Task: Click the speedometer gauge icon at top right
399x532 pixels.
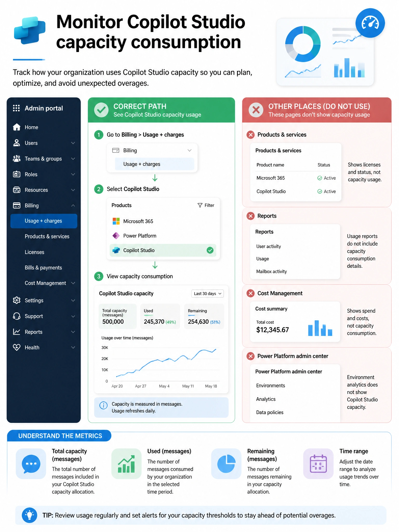Action: (x=370, y=23)
